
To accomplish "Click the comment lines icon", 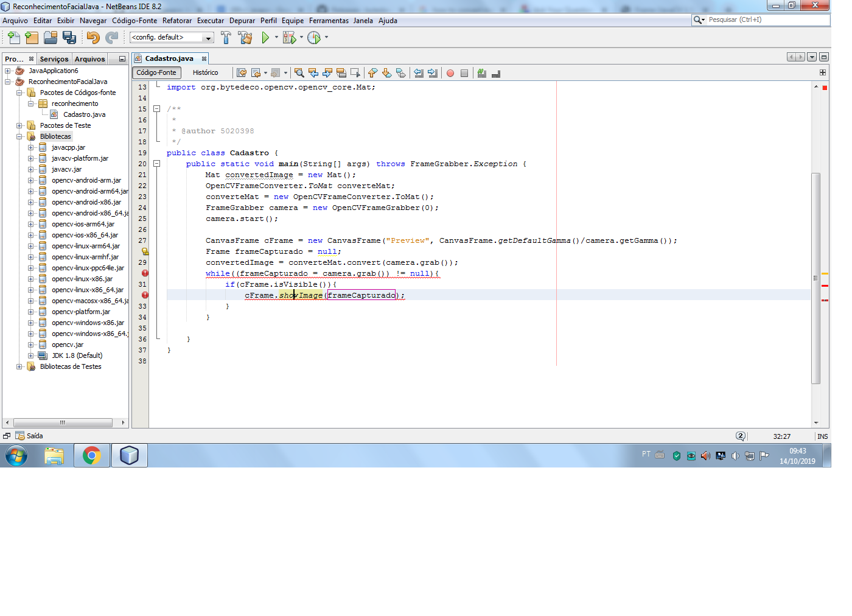I will [482, 73].
